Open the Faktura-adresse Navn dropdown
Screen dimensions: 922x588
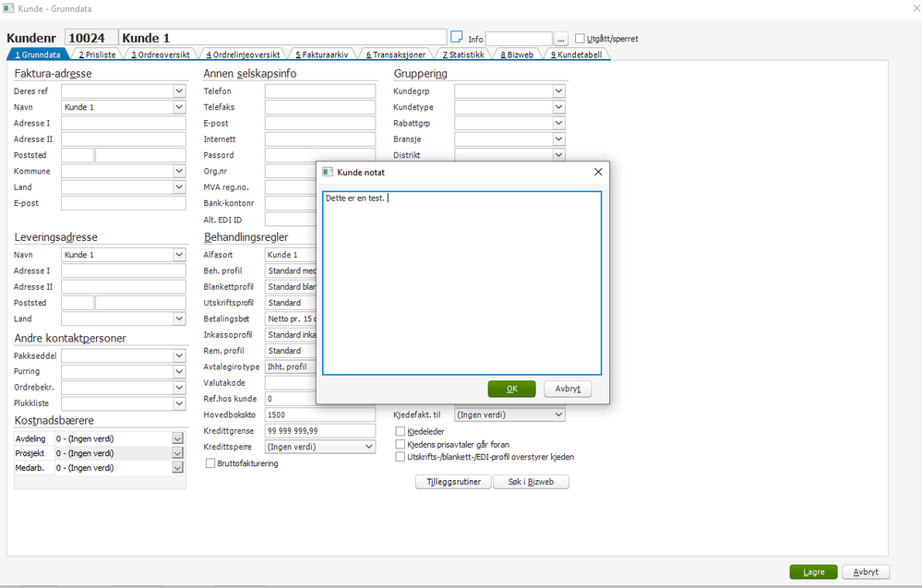(179, 107)
